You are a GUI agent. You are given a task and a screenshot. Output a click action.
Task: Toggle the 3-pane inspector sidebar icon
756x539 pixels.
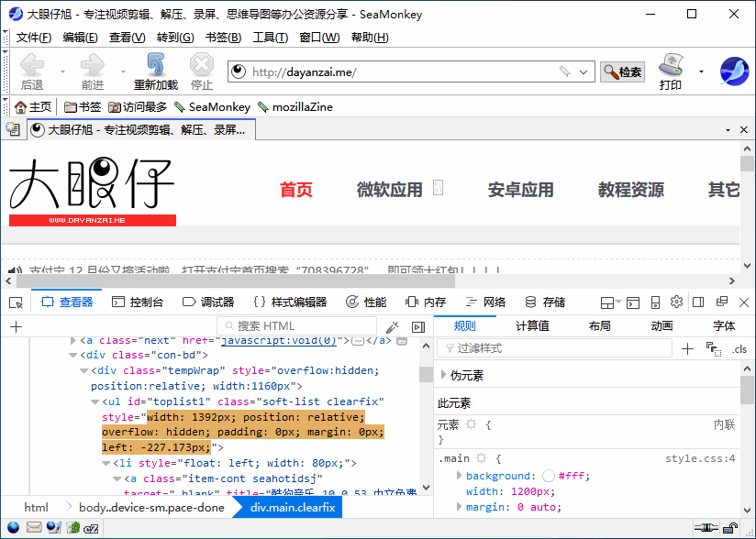418,327
